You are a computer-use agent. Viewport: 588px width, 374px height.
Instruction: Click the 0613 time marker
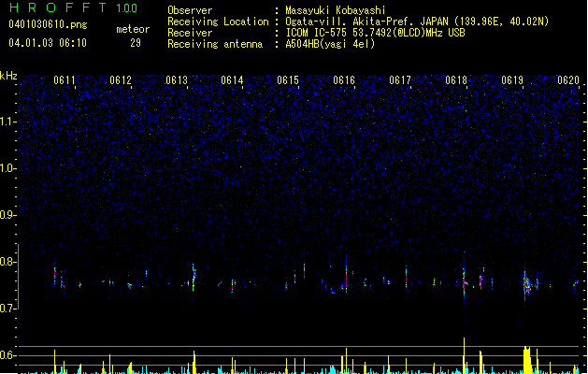(177, 80)
